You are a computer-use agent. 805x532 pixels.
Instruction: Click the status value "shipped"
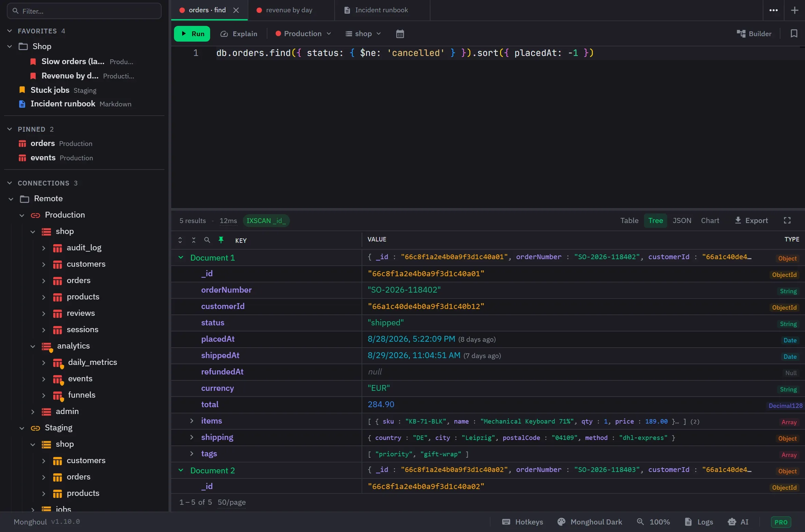[385, 323]
